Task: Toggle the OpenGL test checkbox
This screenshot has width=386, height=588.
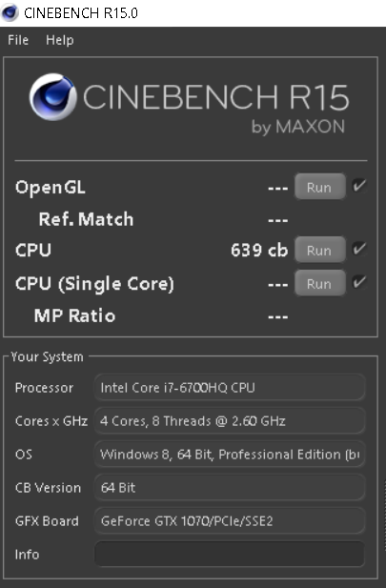Action: (359, 185)
